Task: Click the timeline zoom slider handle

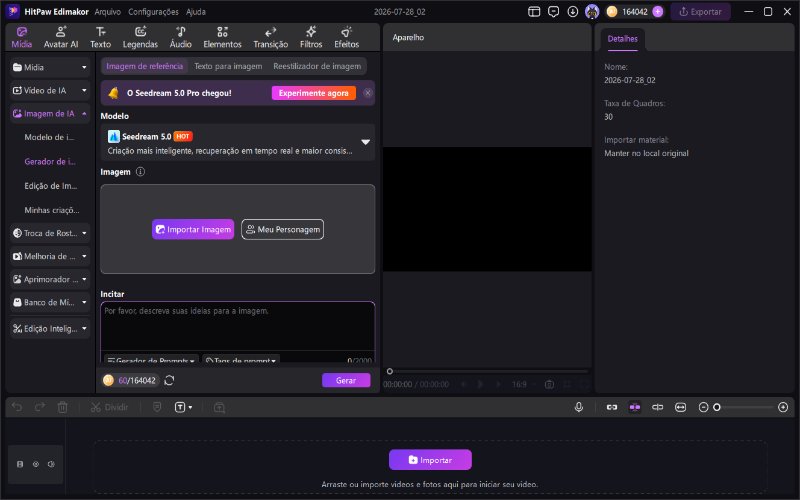Action: click(x=717, y=407)
